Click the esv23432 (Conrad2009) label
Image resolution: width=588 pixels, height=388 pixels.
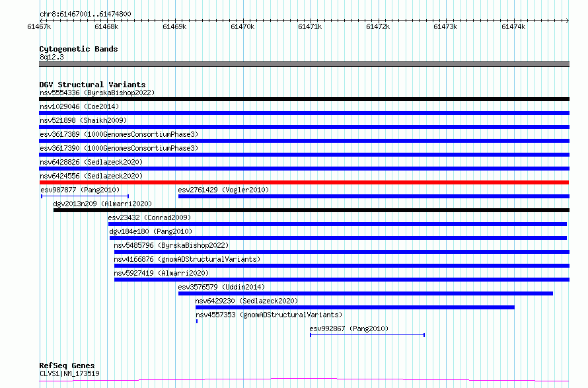[149, 217]
